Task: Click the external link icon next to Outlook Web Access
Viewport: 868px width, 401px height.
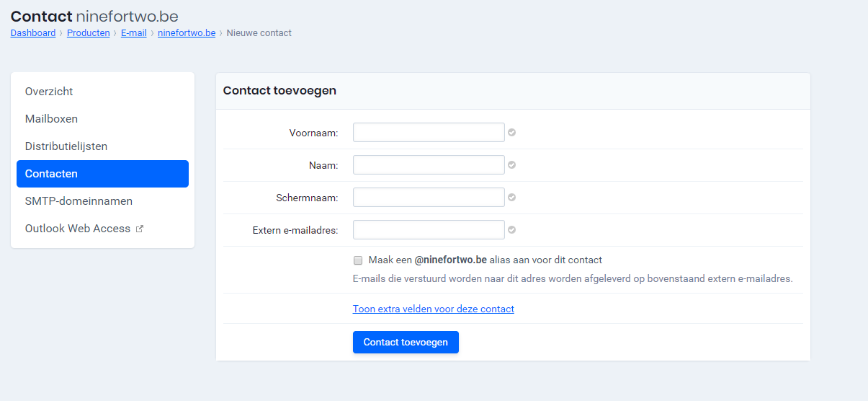Action: [x=140, y=229]
